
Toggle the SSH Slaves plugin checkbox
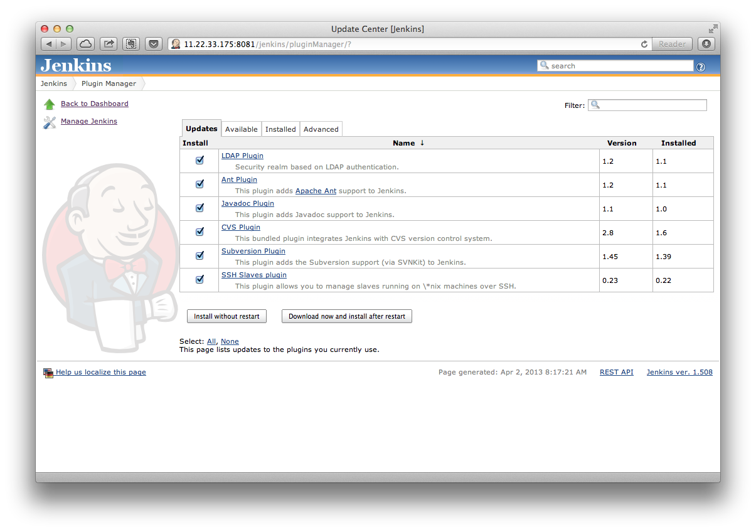(x=200, y=279)
